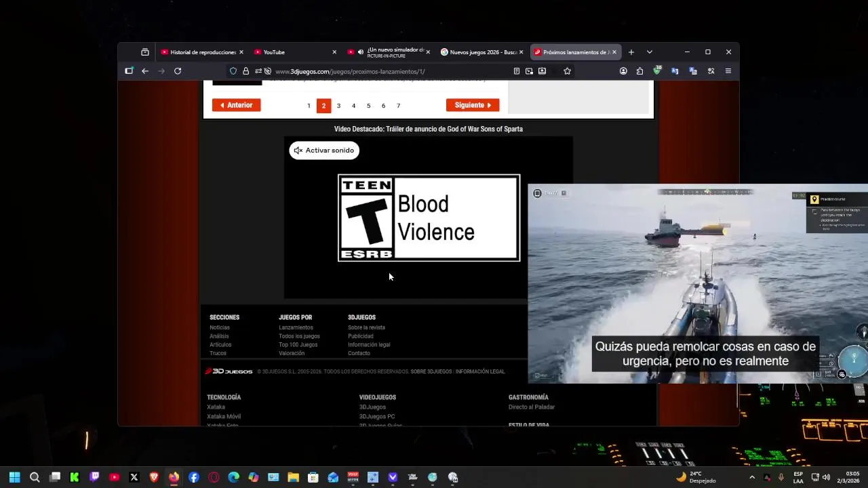Image resolution: width=868 pixels, height=488 pixels.
Task: Open the picture-in-picture icon in address bar
Action: pos(530,71)
